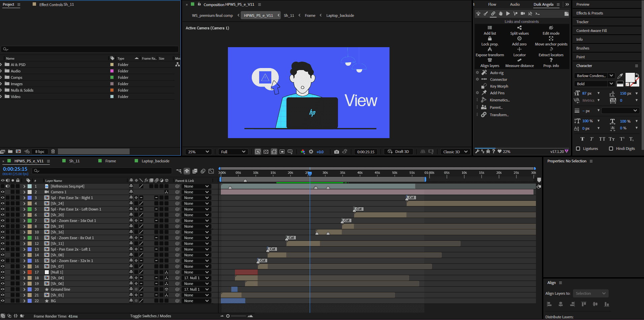
Task: Open the Frame timeline tab
Action: (110, 161)
